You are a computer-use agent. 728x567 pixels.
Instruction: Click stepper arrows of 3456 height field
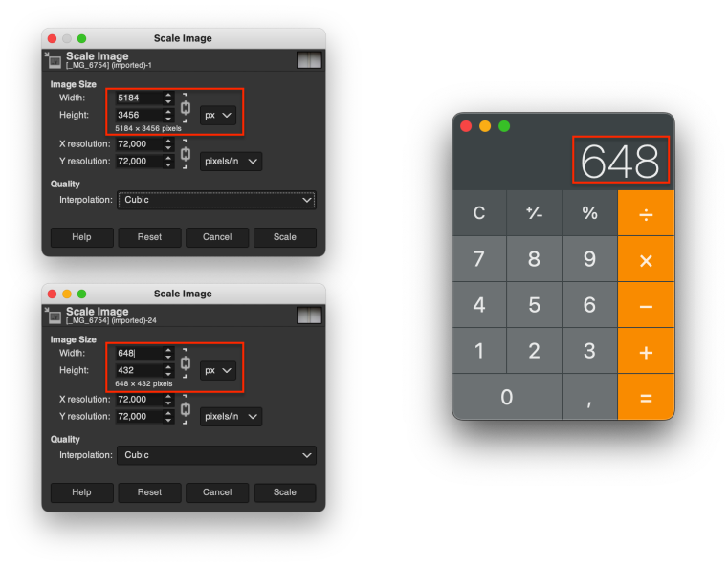pyautogui.click(x=168, y=115)
